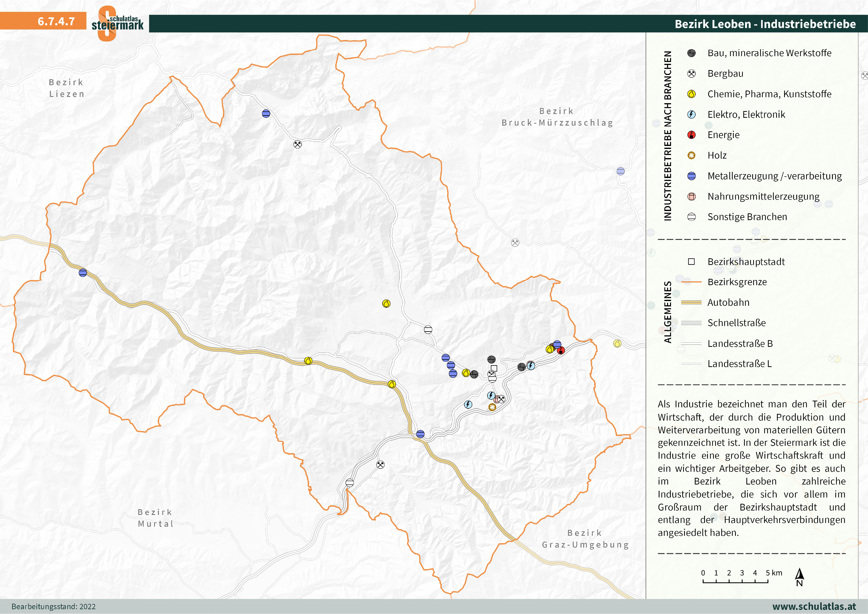Select the Nahrungsmittelerzeugung legend symbol

pyautogui.click(x=691, y=196)
